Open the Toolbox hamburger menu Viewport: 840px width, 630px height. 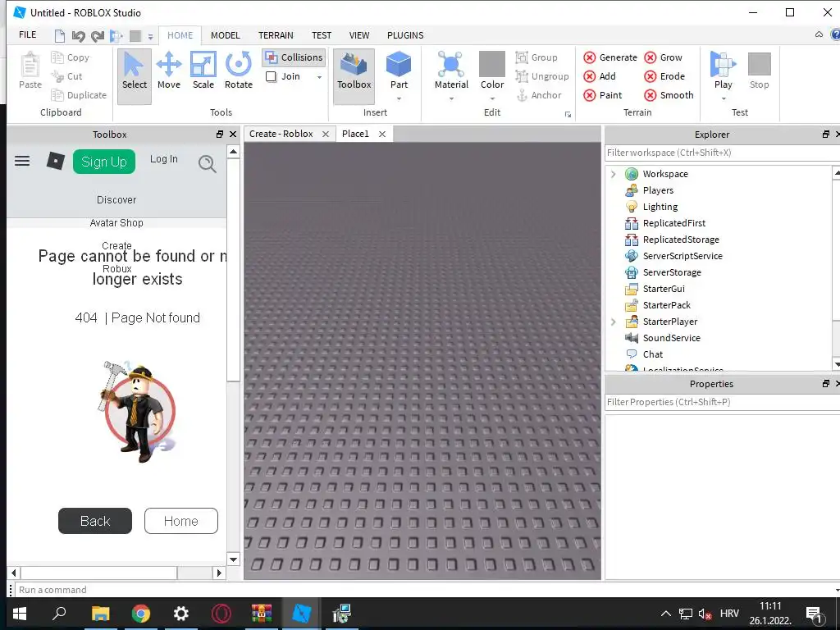coord(22,161)
